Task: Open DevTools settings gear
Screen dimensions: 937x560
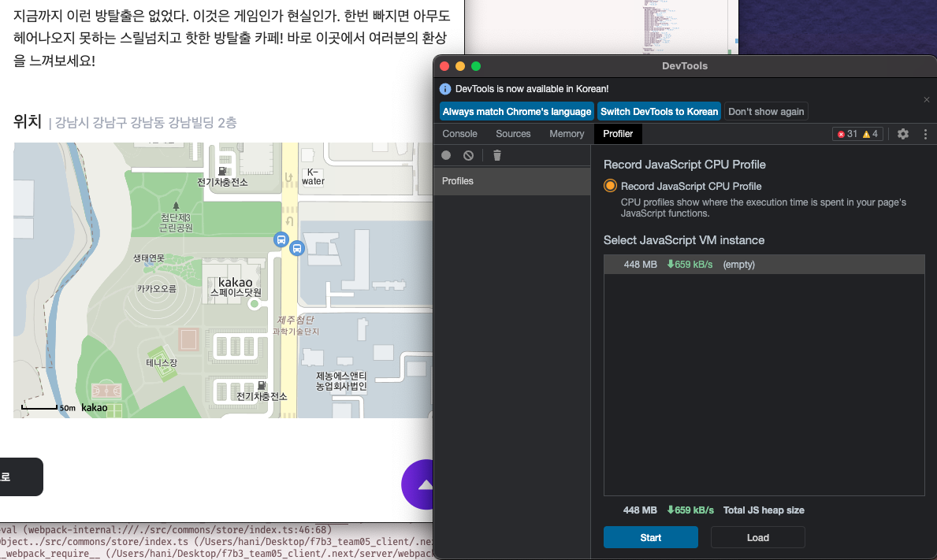Action: 903,134
